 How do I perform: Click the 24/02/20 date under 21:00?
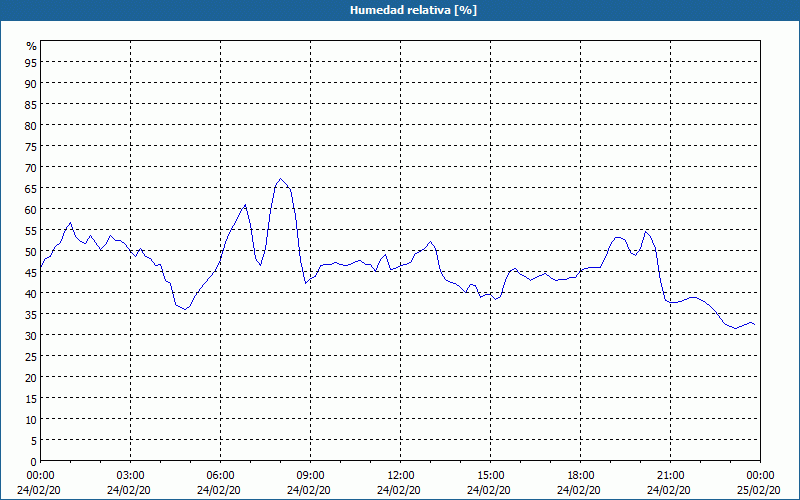point(669,490)
